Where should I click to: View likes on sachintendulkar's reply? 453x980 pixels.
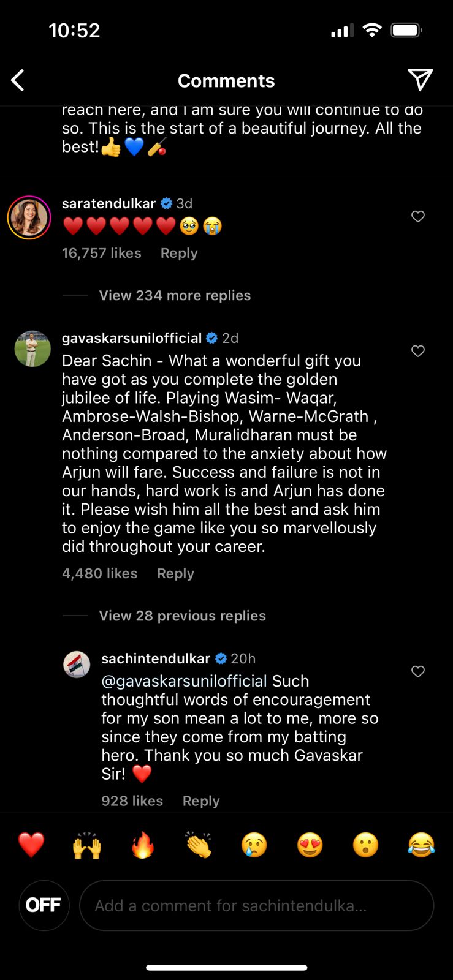[x=132, y=801]
